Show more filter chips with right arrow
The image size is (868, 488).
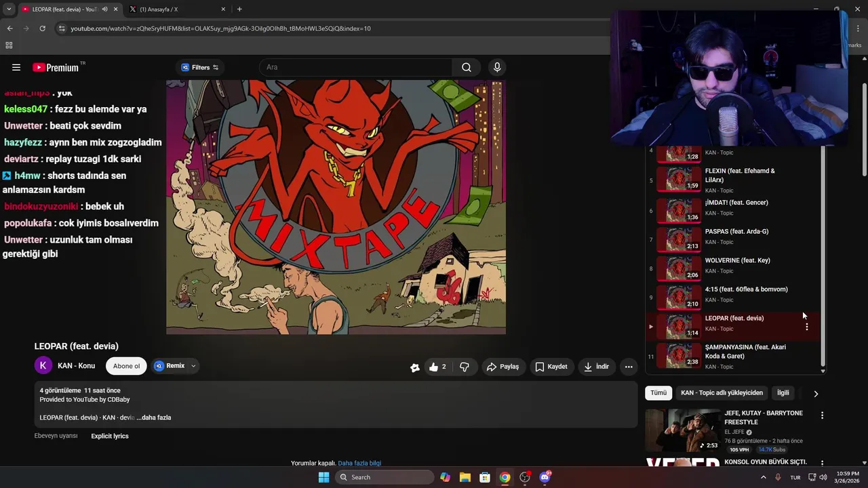coord(816,393)
